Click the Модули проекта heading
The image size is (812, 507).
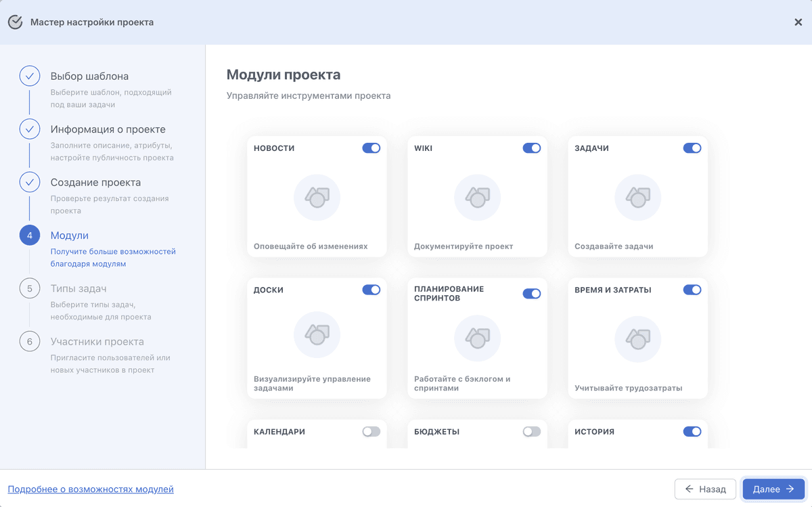tap(284, 74)
